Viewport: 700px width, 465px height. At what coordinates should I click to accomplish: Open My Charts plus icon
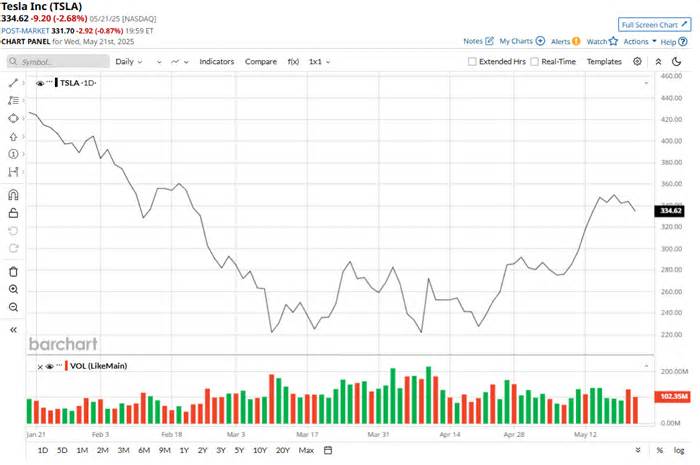pyautogui.click(x=540, y=41)
